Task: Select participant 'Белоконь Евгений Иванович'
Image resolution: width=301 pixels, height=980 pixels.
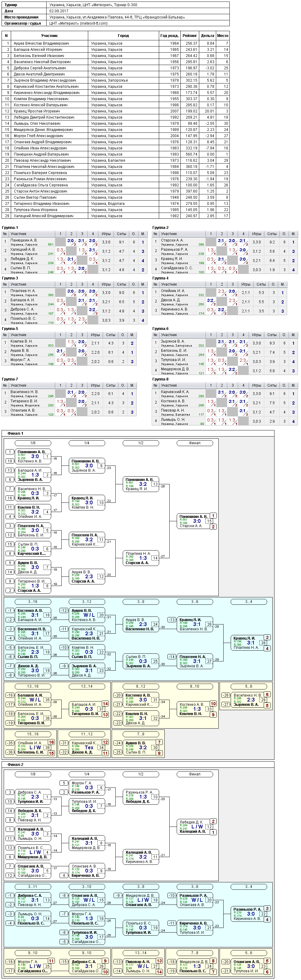Action: point(39,55)
